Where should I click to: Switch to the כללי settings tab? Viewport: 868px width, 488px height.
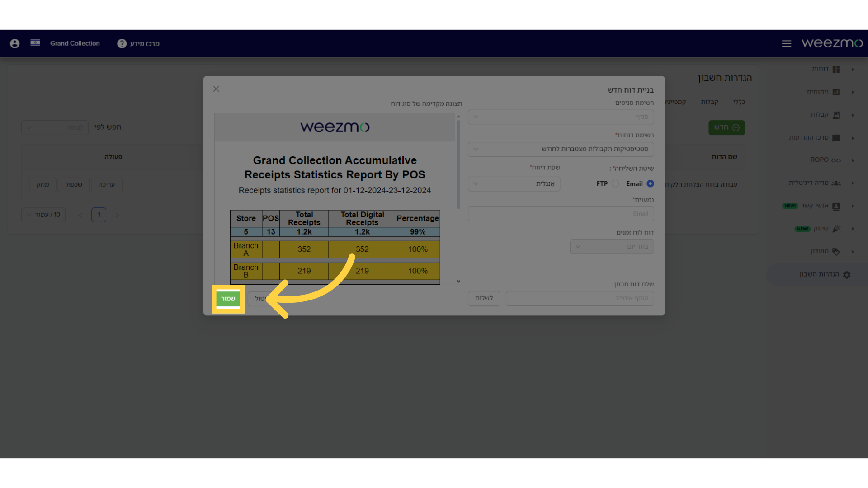pos(739,102)
